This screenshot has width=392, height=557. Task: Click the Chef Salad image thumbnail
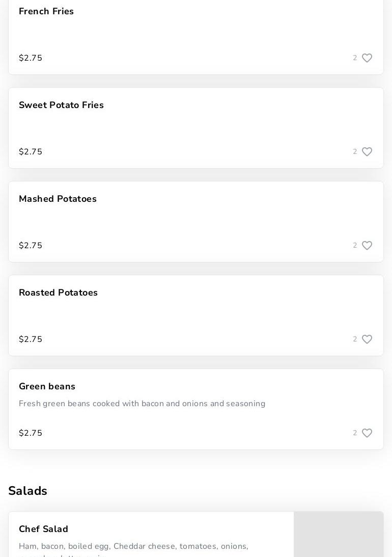pos(339,535)
